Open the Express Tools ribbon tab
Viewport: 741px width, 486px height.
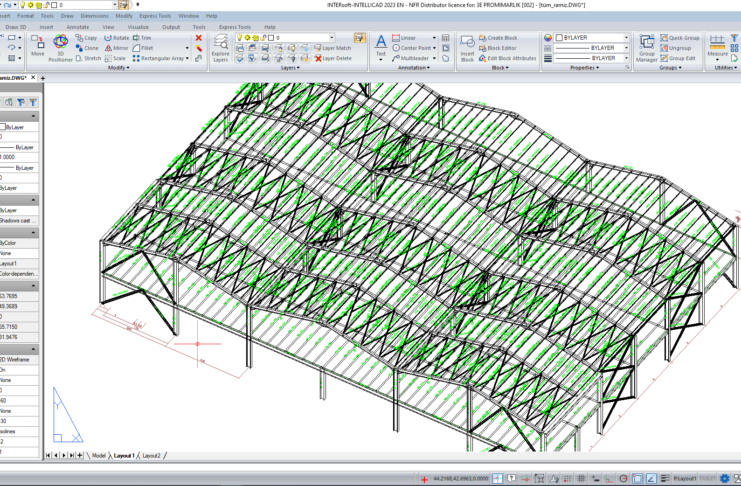click(x=236, y=27)
